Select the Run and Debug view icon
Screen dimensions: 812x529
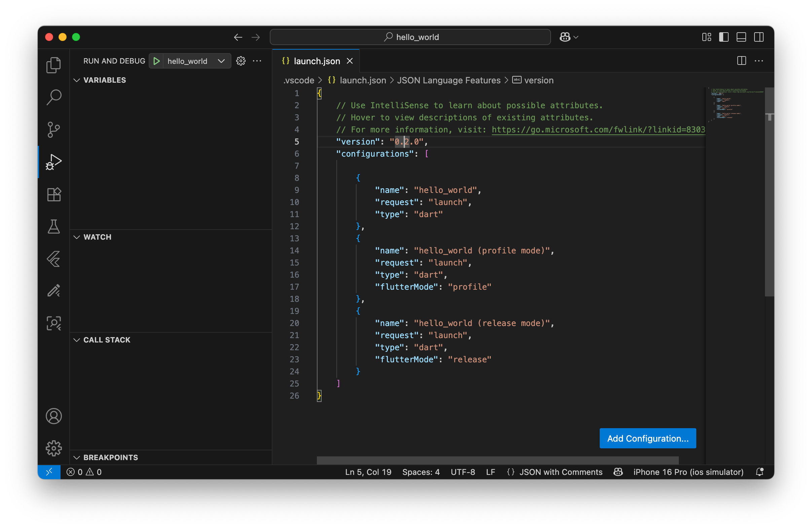(x=53, y=162)
